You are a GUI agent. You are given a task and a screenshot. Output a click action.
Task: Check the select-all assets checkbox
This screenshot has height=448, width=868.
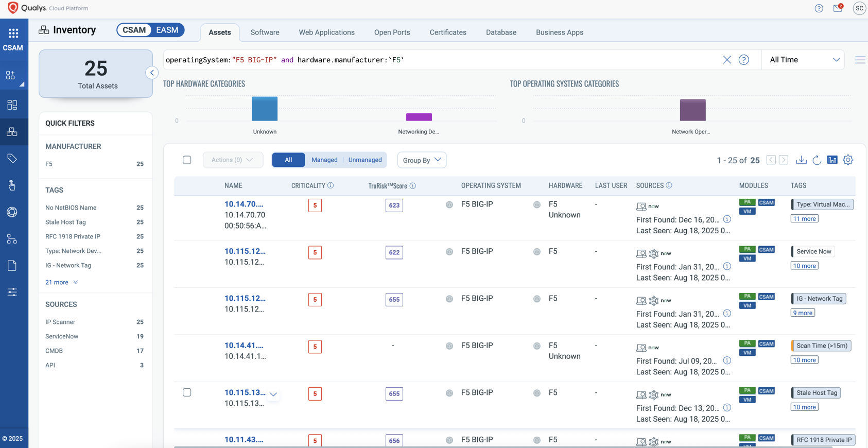187,160
